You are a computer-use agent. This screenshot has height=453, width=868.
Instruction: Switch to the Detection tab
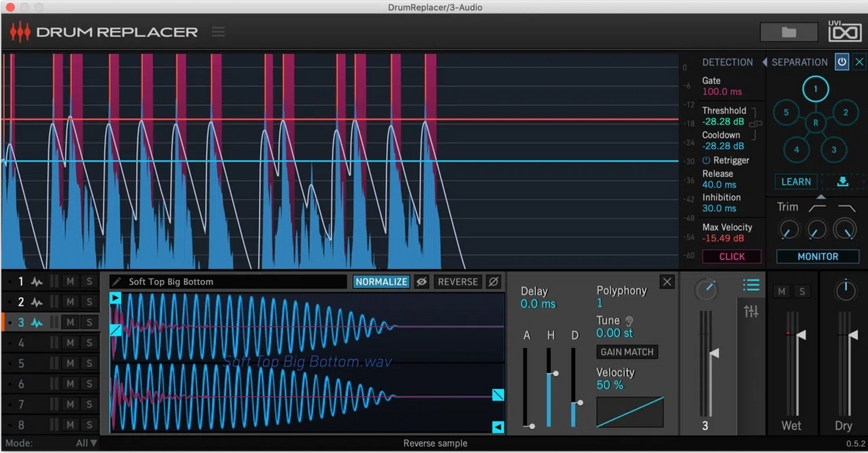point(727,62)
